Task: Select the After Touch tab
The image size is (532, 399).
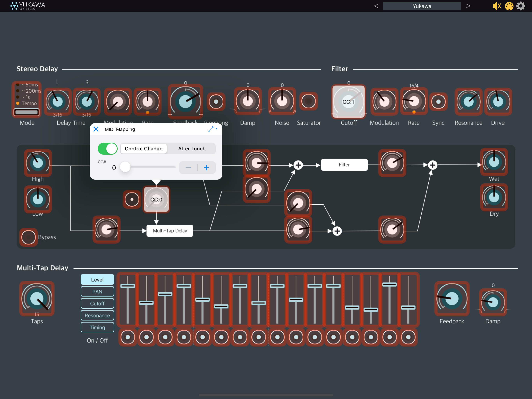Action: point(192,149)
